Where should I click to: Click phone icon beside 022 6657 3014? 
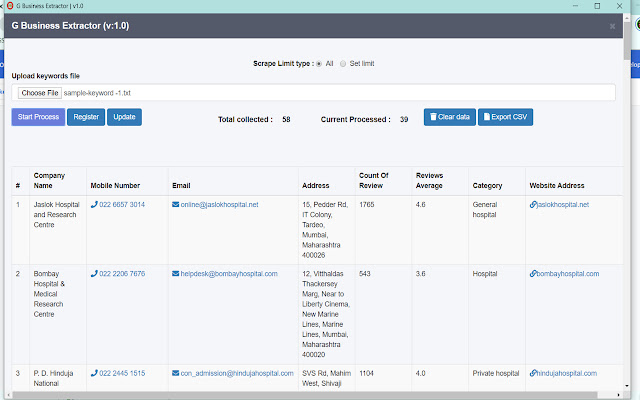pos(94,205)
